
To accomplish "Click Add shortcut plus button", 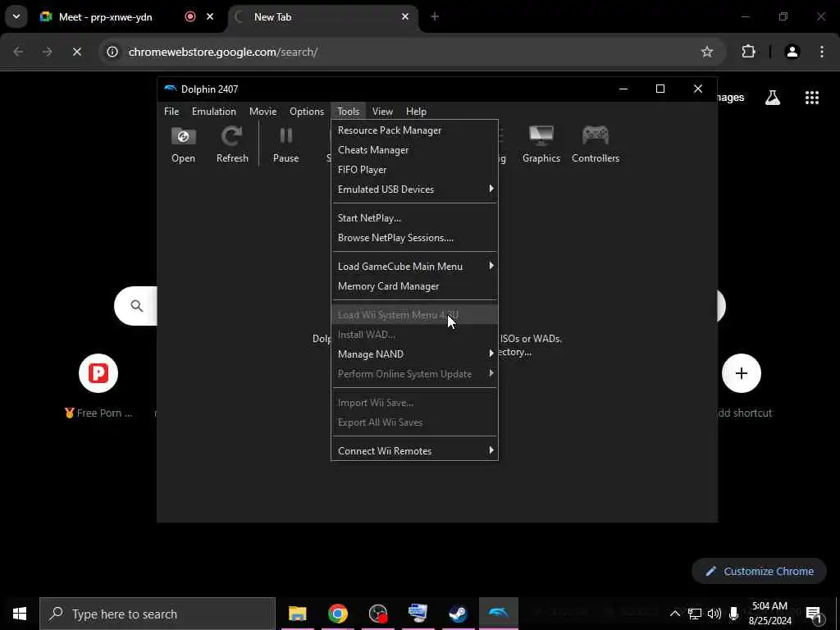I will [x=742, y=373].
